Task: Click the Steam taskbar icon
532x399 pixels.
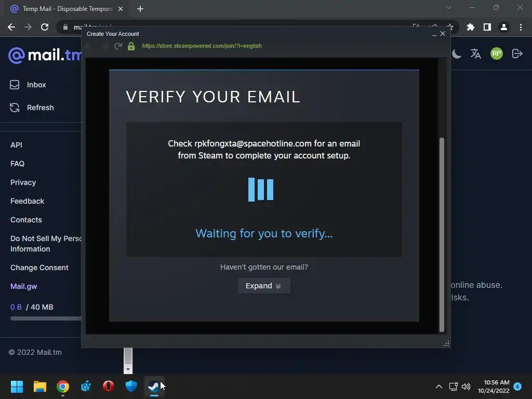Action: click(x=154, y=387)
